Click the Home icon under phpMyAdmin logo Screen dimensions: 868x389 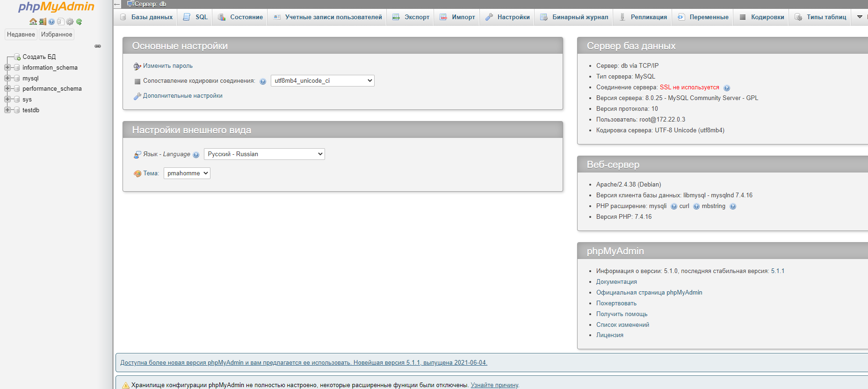pyautogui.click(x=33, y=22)
